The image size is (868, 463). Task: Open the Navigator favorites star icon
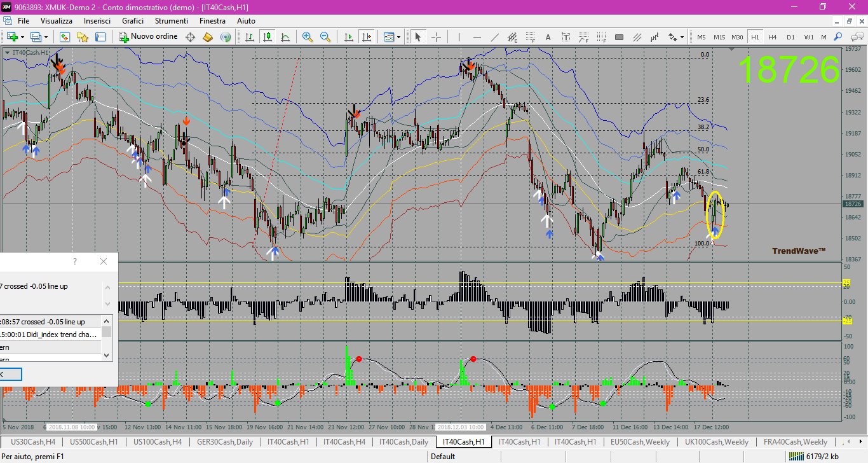pos(83,37)
